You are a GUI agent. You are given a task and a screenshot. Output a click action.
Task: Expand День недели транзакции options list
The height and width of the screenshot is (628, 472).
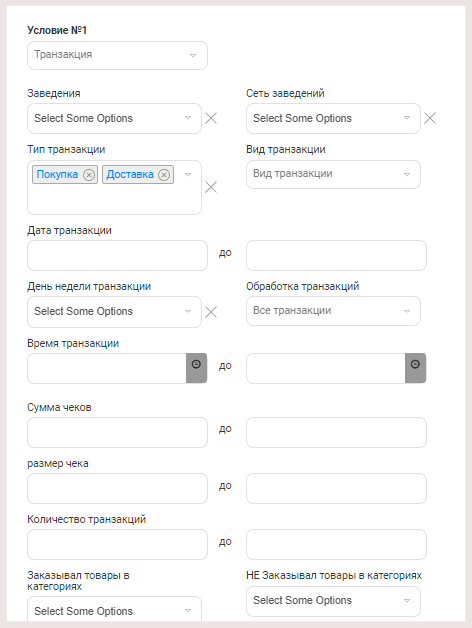(x=114, y=312)
